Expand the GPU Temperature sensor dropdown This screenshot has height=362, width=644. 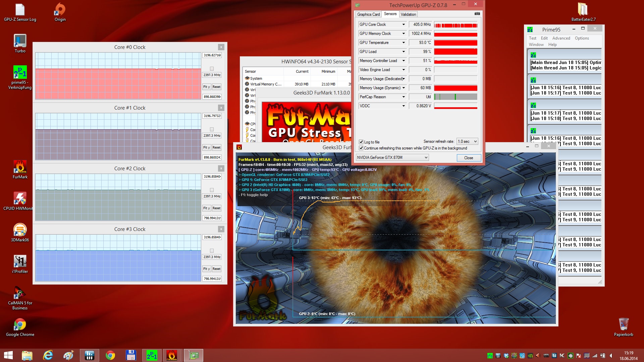click(x=404, y=43)
